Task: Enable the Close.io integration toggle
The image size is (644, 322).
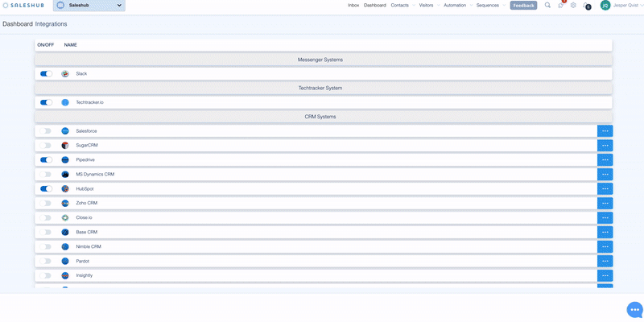Action: click(45, 217)
